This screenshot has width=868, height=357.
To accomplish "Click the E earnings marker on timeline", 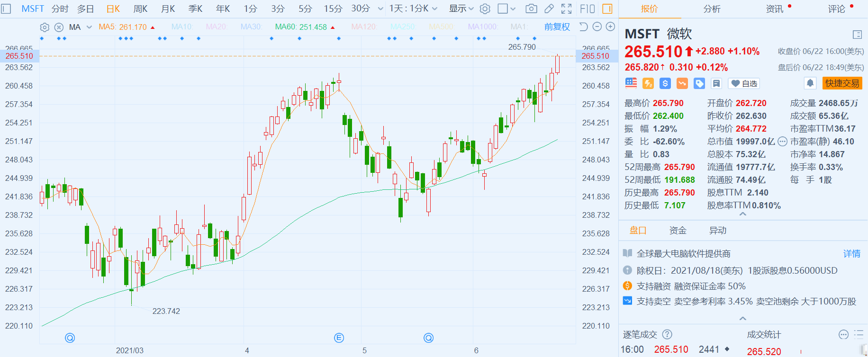I will point(339,338).
